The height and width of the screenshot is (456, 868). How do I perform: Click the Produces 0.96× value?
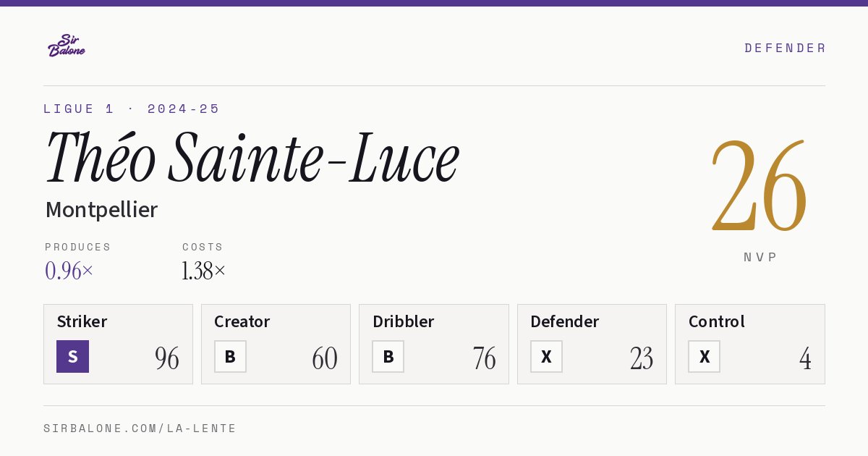pyautogui.click(x=69, y=271)
